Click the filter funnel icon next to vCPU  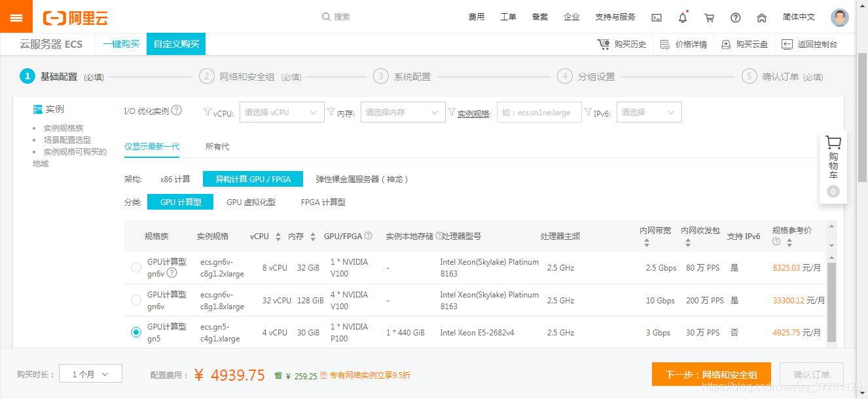tap(208, 112)
